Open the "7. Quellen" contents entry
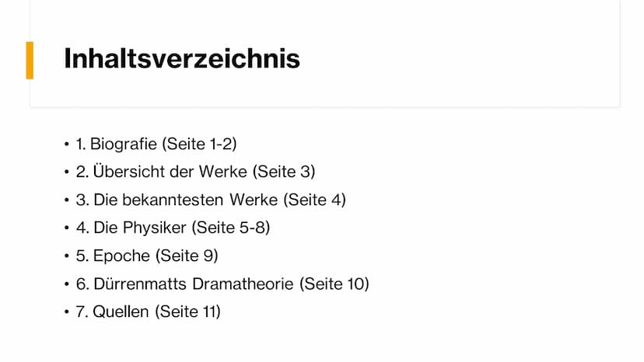The image size is (644, 362). [x=114, y=312]
